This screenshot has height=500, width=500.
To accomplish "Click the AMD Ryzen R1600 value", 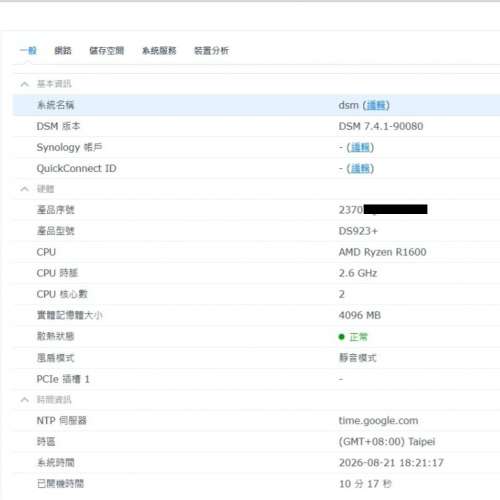I will click(382, 252).
